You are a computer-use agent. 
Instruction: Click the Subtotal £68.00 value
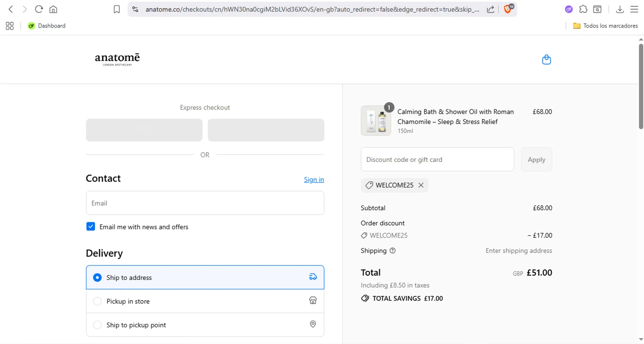coord(543,208)
